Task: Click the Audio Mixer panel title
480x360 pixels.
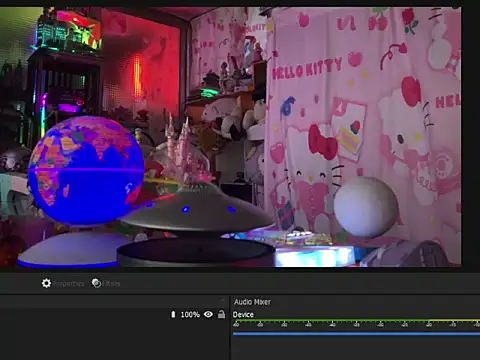Action: pyautogui.click(x=252, y=302)
